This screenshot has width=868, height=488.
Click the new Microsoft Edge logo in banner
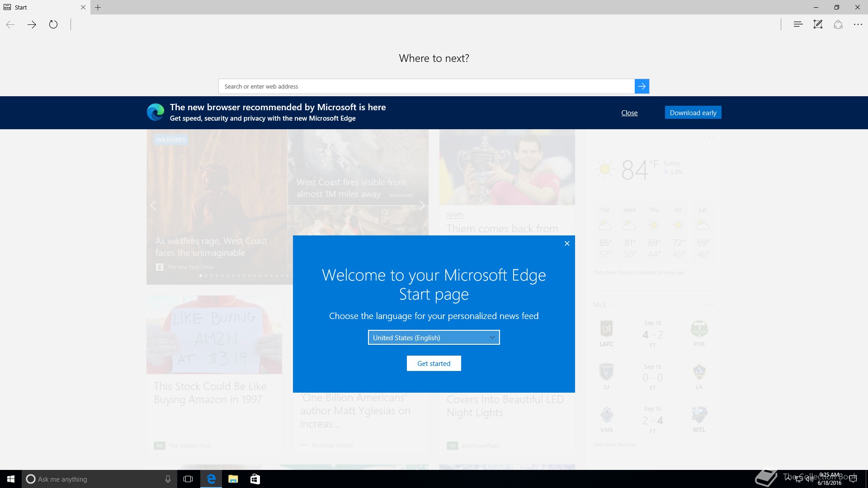pos(156,112)
